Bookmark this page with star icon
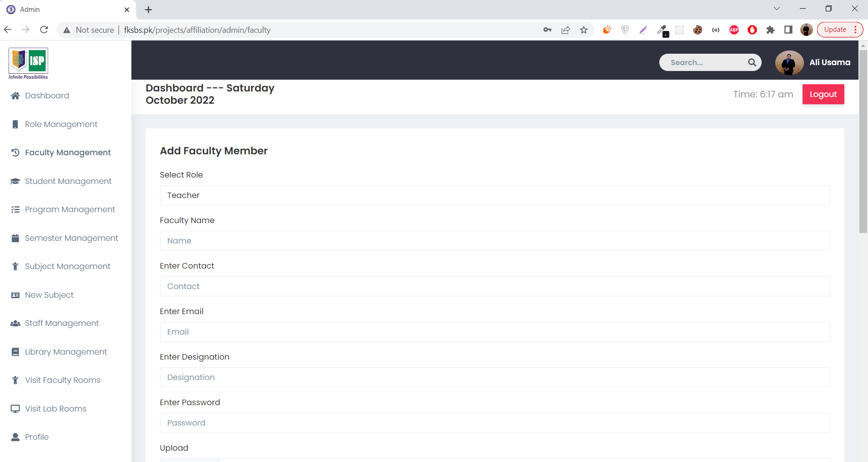Viewport: 868px width, 462px height. [584, 30]
